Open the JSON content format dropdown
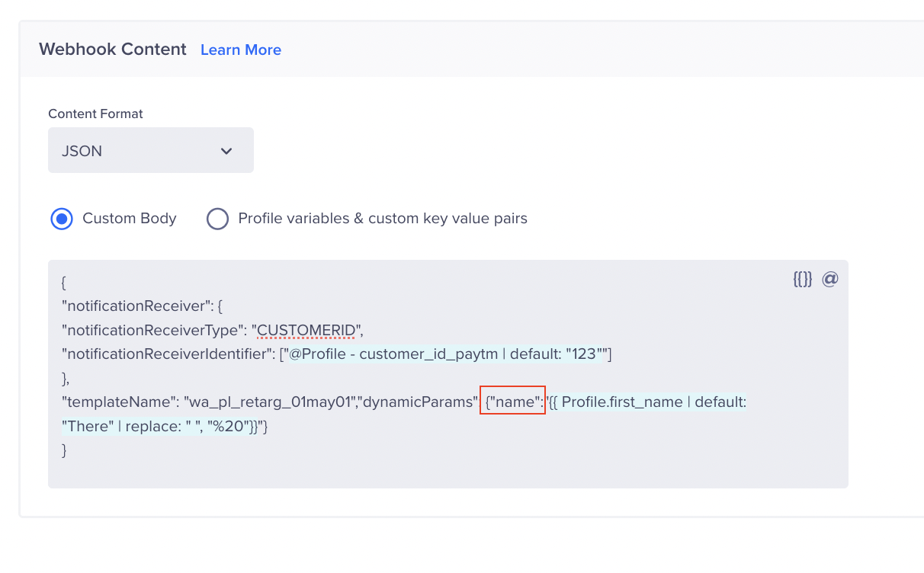Image resolution: width=924 pixels, height=573 pixels. pos(151,150)
